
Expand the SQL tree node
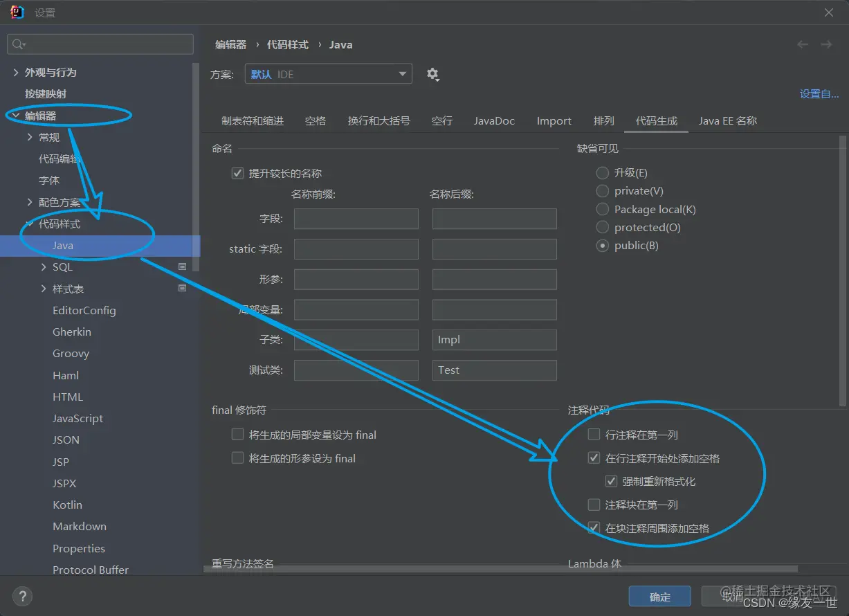[44, 266]
